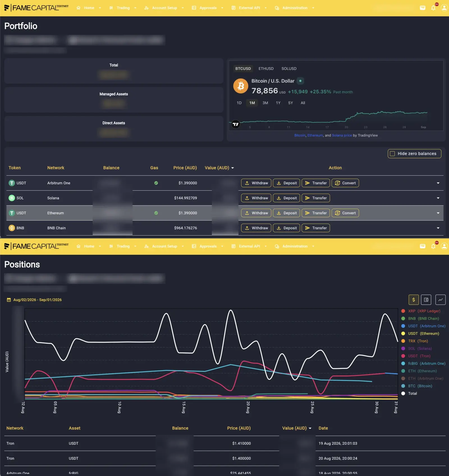Click the TradingView logo on chart
The image size is (449, 476).
[236, 124]
